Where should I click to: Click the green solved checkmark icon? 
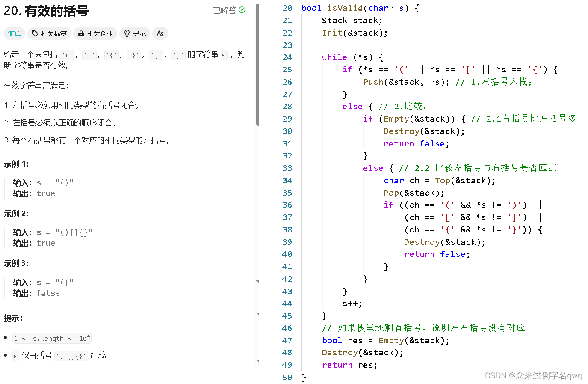coord(242,10)
